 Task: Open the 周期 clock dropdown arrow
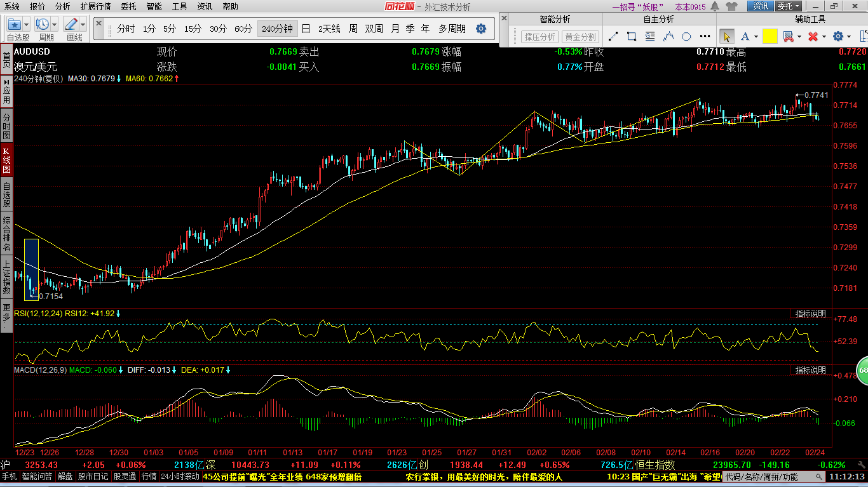(x=55, y=25)
